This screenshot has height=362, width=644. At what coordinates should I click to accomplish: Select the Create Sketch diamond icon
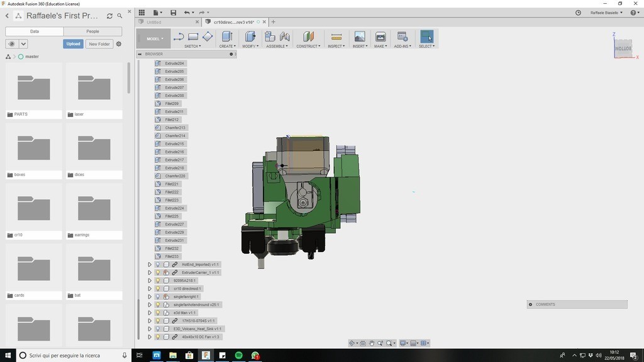tap(208, 36)
